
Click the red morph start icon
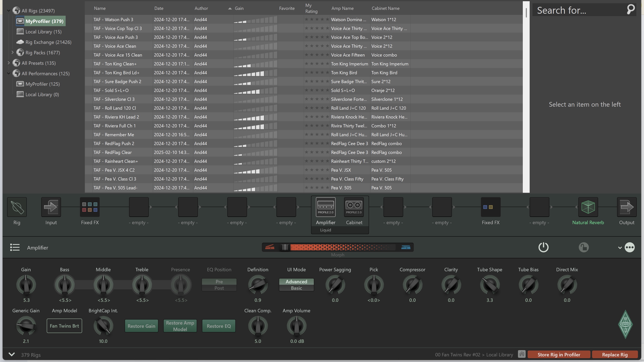coord(270,247)
